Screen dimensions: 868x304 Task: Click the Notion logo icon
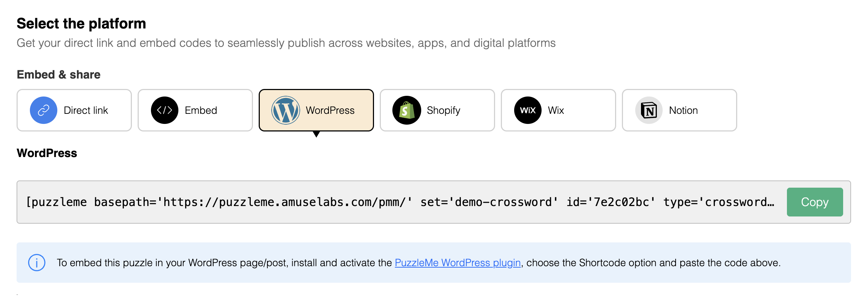pyautogui.click(x=649, y=110)
